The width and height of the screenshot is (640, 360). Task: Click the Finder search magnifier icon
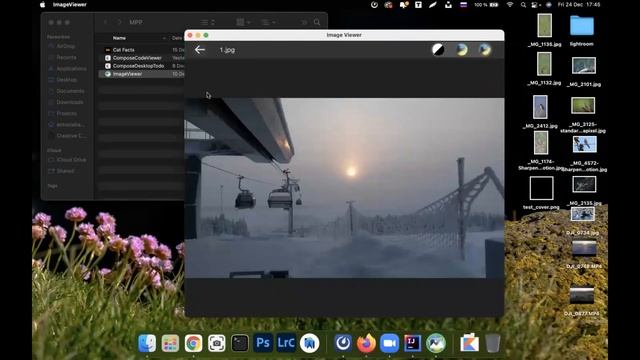[317, 22]
